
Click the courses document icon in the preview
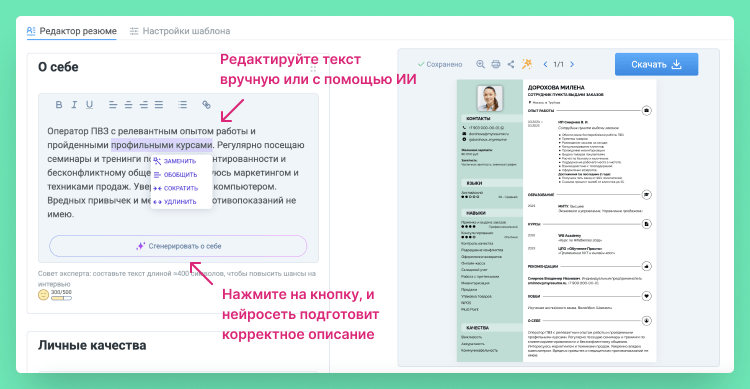tap(646, 224)
